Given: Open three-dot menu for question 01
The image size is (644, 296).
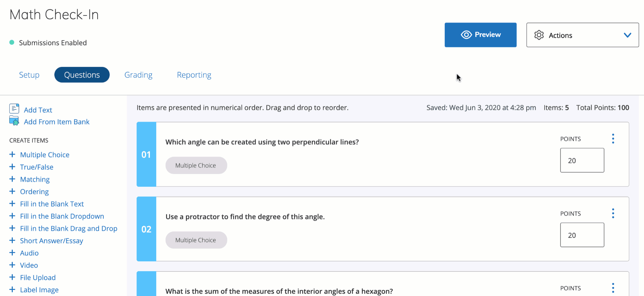Looking at the screenshot, I should (613, 139).
